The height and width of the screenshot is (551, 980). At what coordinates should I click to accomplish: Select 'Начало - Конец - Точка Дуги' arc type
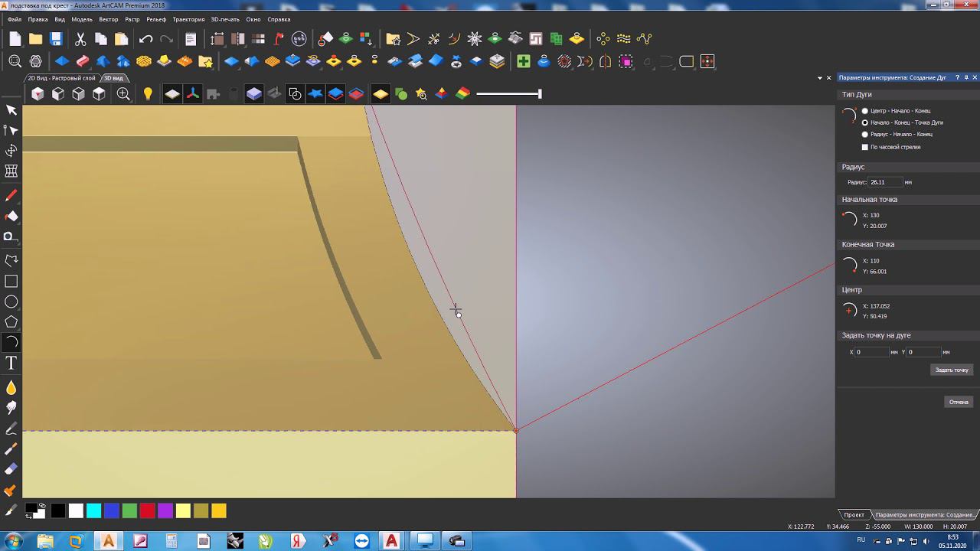point(865,122)
